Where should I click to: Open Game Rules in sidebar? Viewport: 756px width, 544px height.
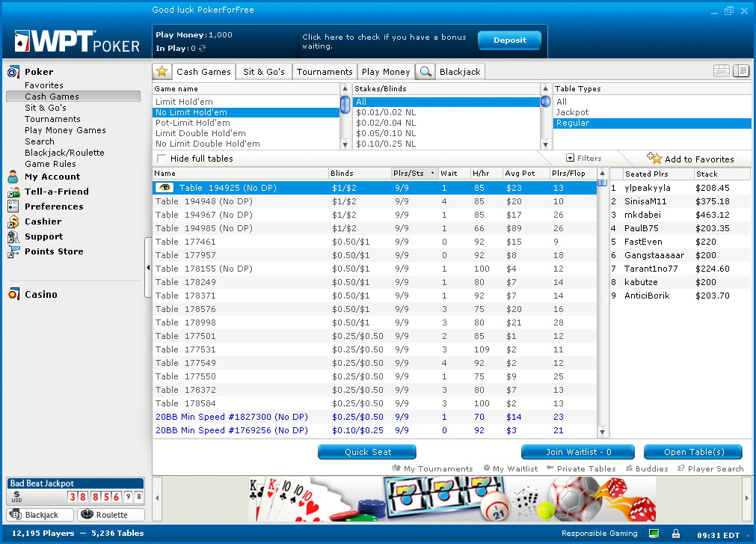pyautogui.click(x=50, y=164)
